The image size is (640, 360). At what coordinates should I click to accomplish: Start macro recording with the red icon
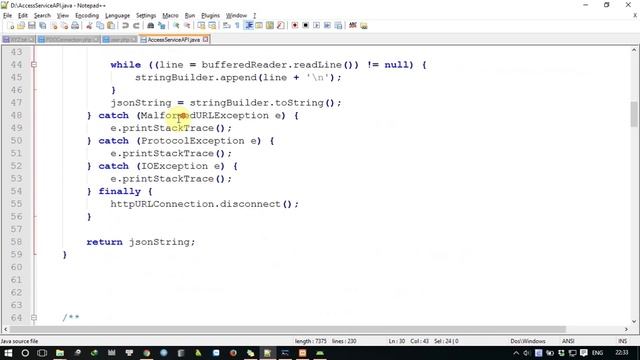click(x=295, y=26)
